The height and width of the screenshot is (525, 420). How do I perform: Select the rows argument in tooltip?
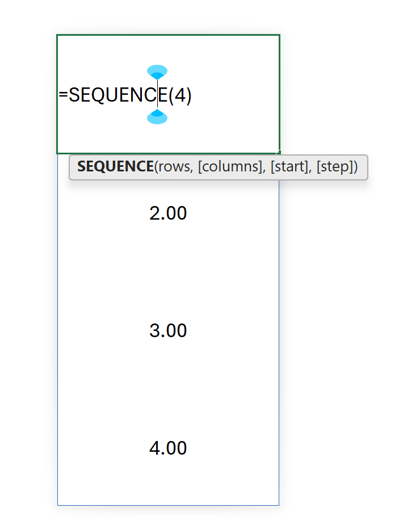(x=174, y=167)
